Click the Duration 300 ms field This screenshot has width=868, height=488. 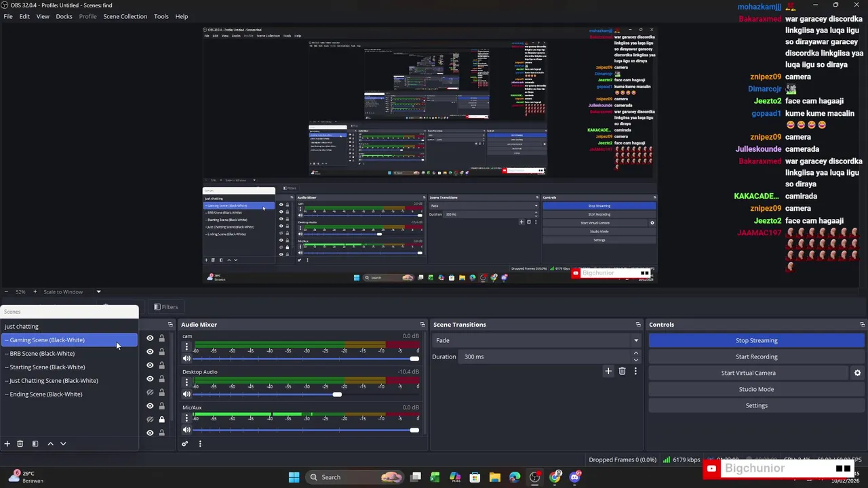coord(545,357)
